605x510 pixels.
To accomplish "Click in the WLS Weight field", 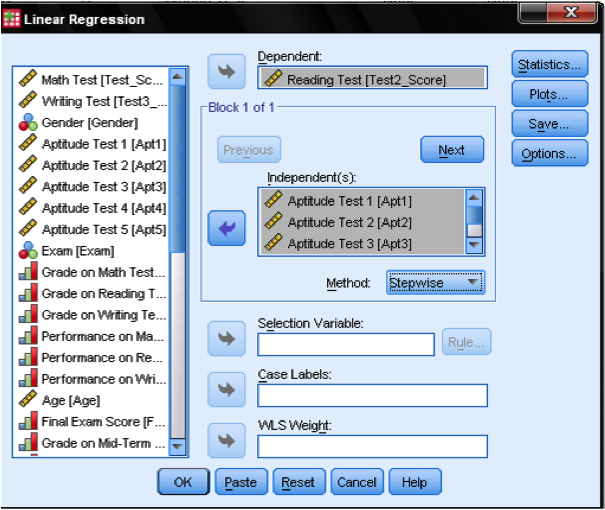I will tap(372, 446).
